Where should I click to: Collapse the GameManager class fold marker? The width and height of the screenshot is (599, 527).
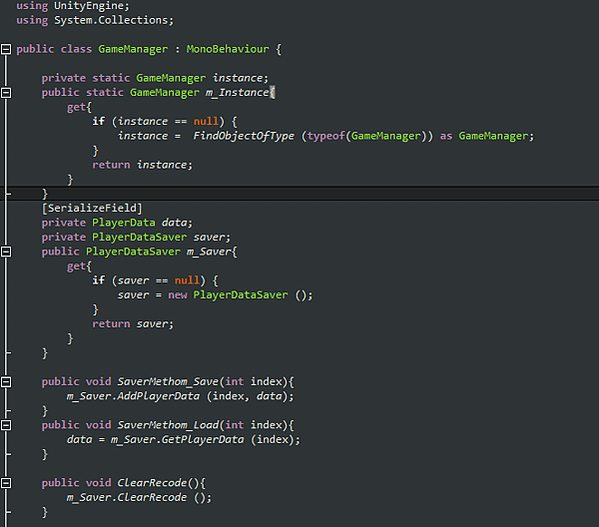pos(6,49)
